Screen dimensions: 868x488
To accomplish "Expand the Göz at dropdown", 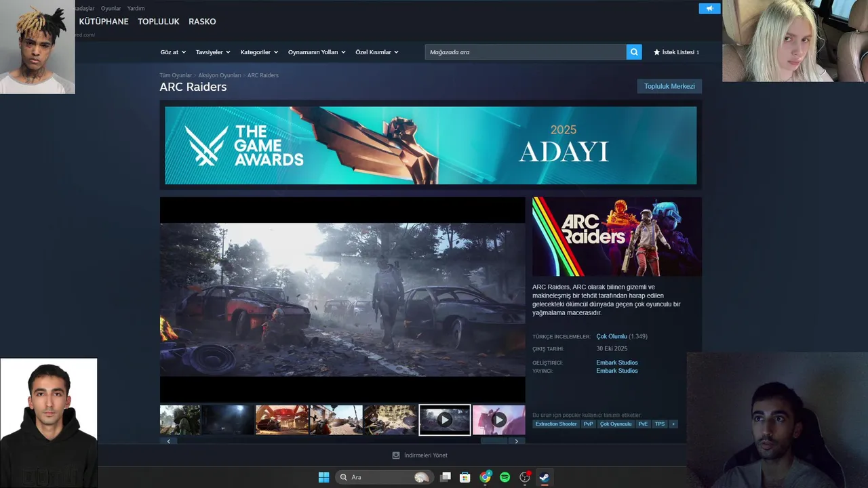I will point(173,52).
